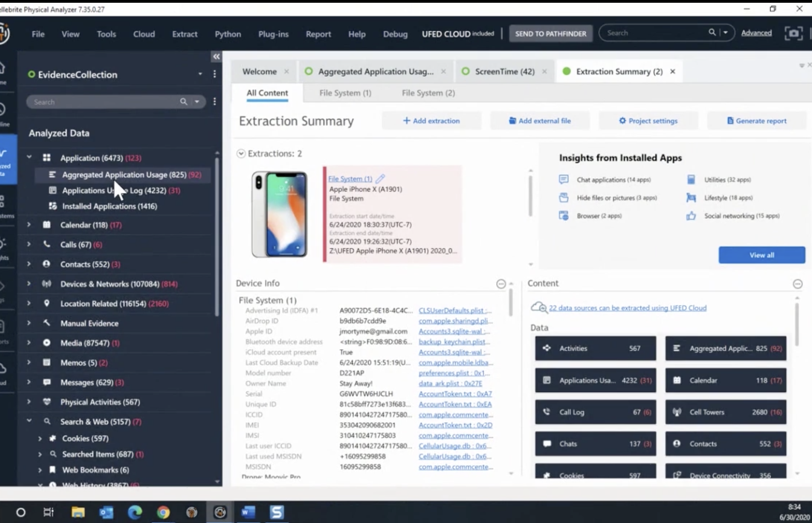Click the magnifier icon in the top search bar
812x523 pixels.
(x=712, y=33)
